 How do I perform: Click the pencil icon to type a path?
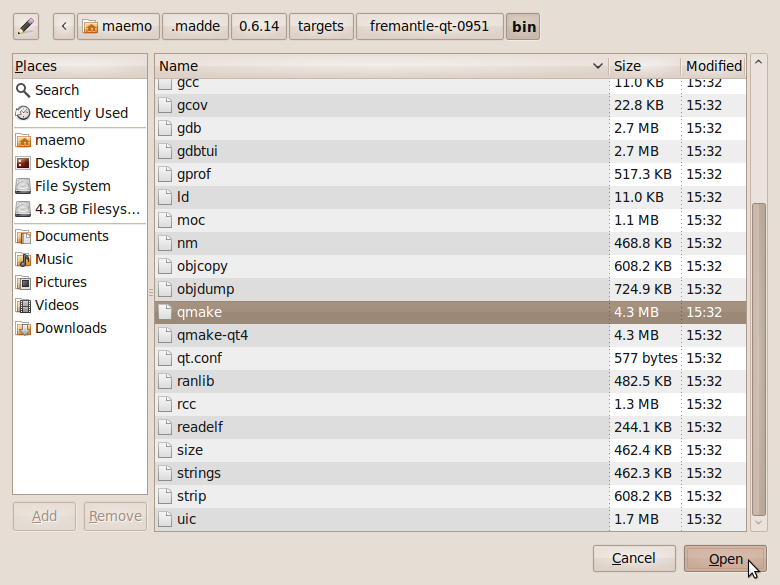point(26,26)
